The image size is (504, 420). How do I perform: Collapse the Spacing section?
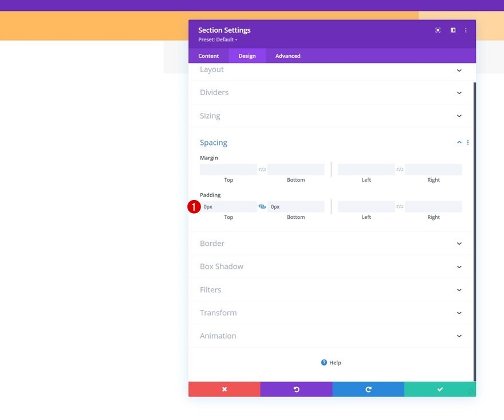459,143
